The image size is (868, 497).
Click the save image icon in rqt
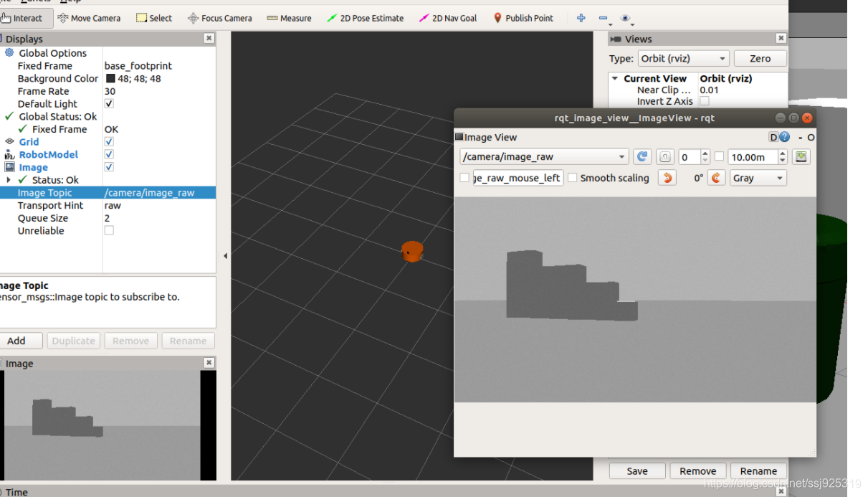(801, 157)
